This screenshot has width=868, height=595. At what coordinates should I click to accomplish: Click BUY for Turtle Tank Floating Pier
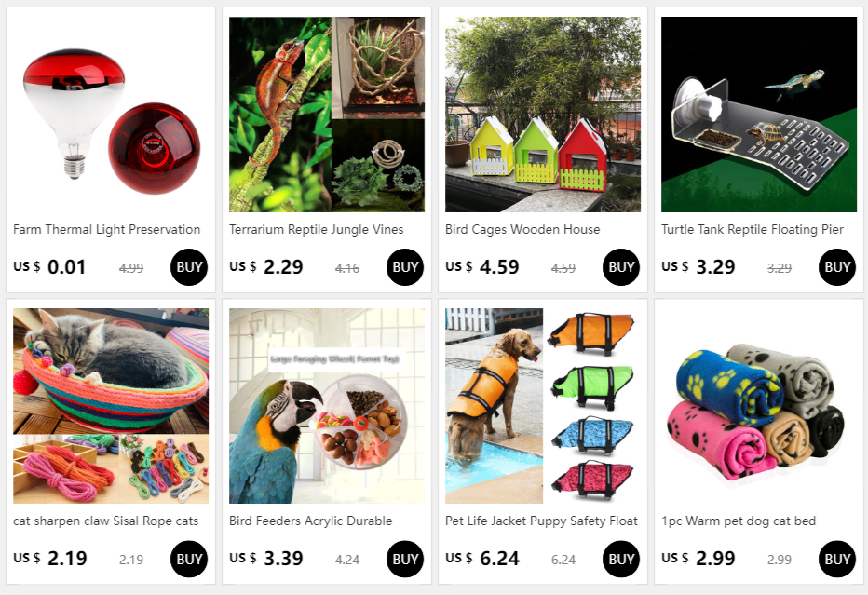pos(836,267)
